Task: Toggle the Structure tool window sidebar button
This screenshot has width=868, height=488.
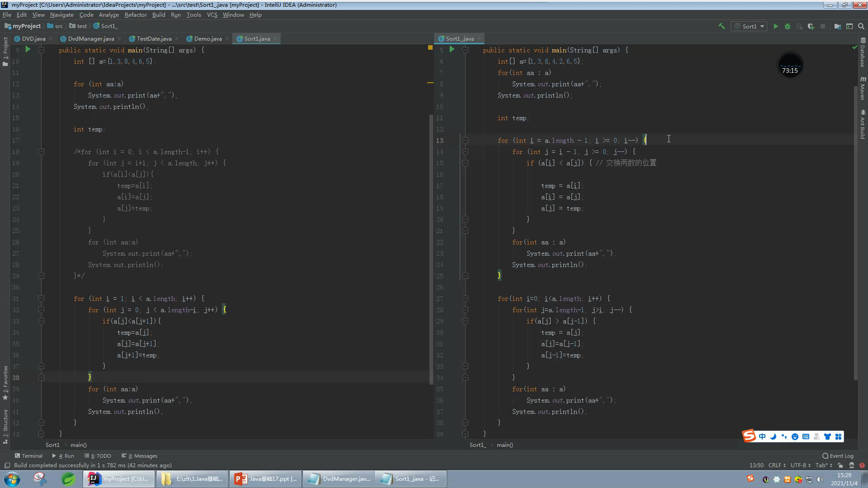Action: pyautogui.click(x=5, y=426)
